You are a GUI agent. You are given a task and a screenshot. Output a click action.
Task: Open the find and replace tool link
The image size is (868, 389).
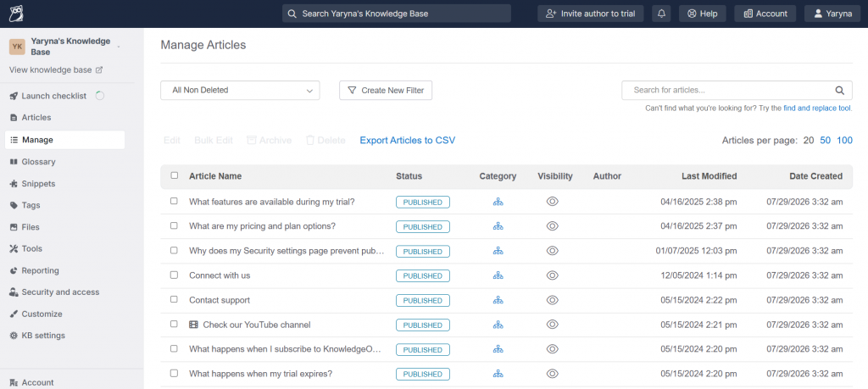coord(817,108)
